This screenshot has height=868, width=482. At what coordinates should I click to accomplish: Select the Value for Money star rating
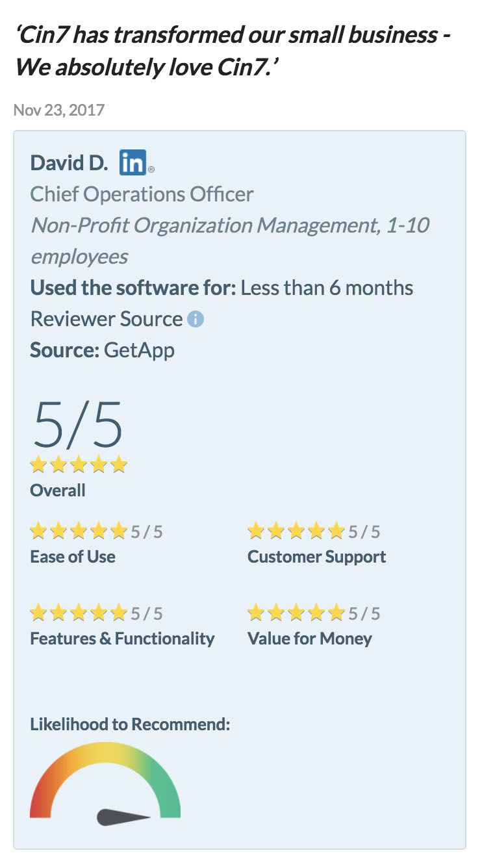click(296, 613)
